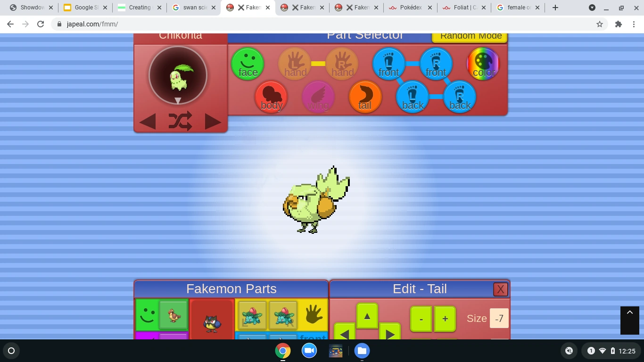Bookmark this page with the star

[600, 24]
